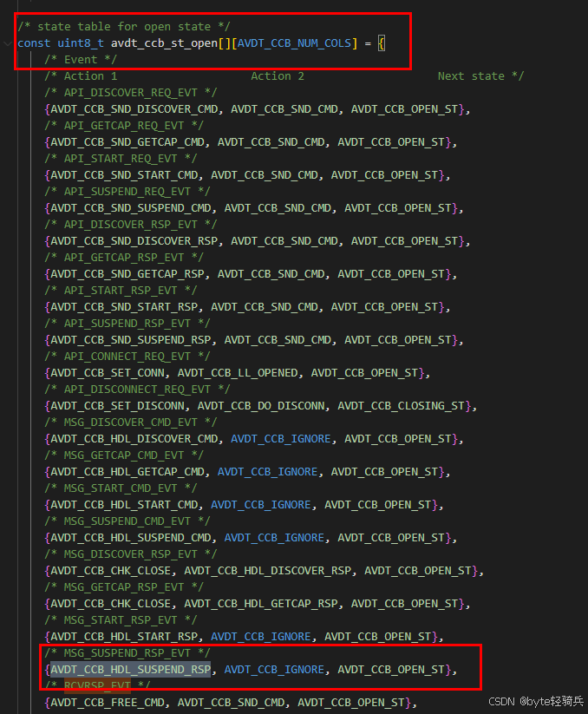Screen dimensions: 588x714
Task: Click the API_START_REQ_EVT comment
Action: pyautogui.click(x=121, y=159)
